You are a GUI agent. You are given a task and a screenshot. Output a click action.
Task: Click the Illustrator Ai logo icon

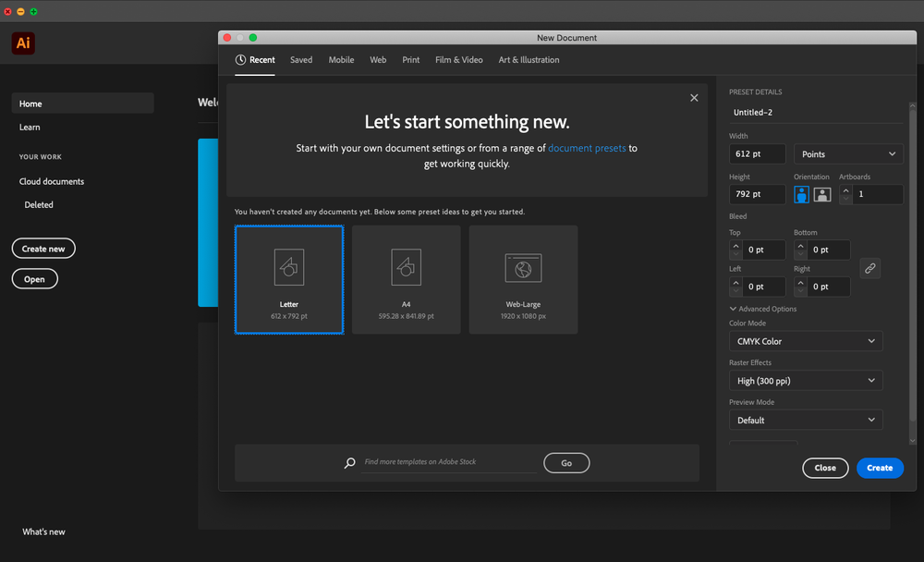pos(24,43)
